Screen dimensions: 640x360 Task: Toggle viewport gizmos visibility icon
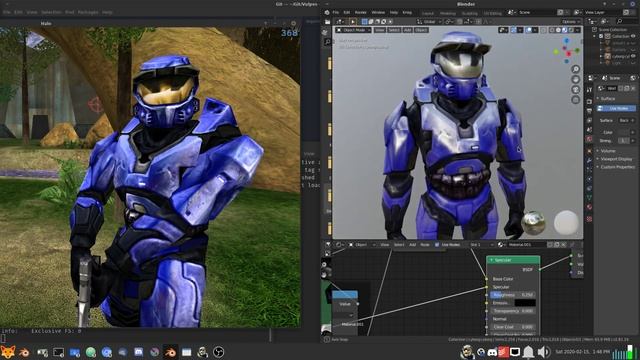click(x=514, y=30)
